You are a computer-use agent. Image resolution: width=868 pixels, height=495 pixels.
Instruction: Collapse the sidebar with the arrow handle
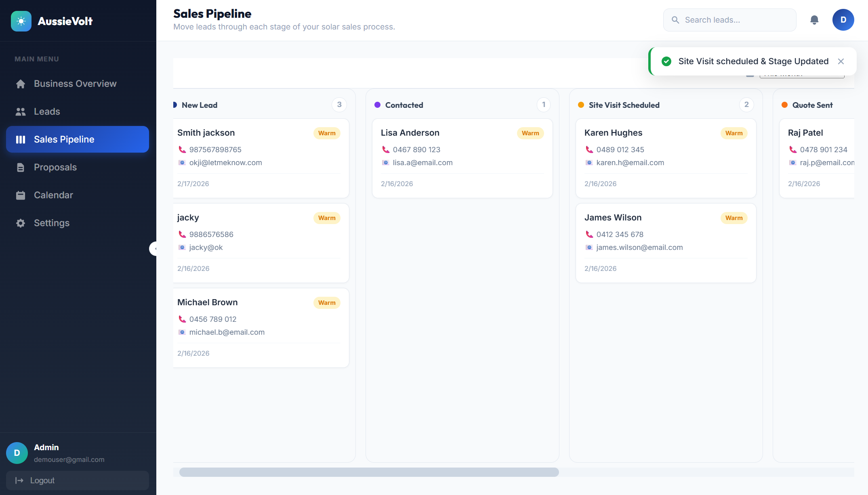coord(154,249)
